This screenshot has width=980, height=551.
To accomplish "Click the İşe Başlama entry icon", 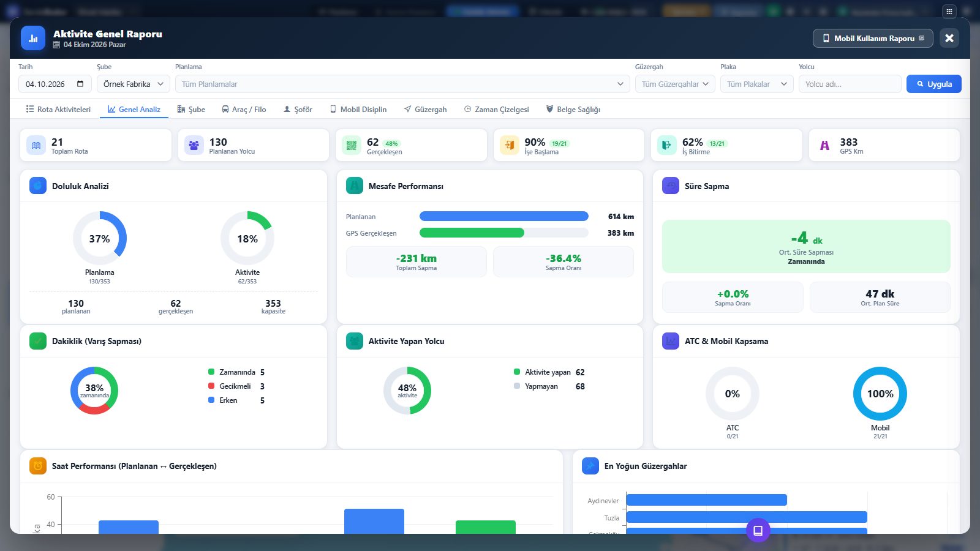I will coord(510,146).
